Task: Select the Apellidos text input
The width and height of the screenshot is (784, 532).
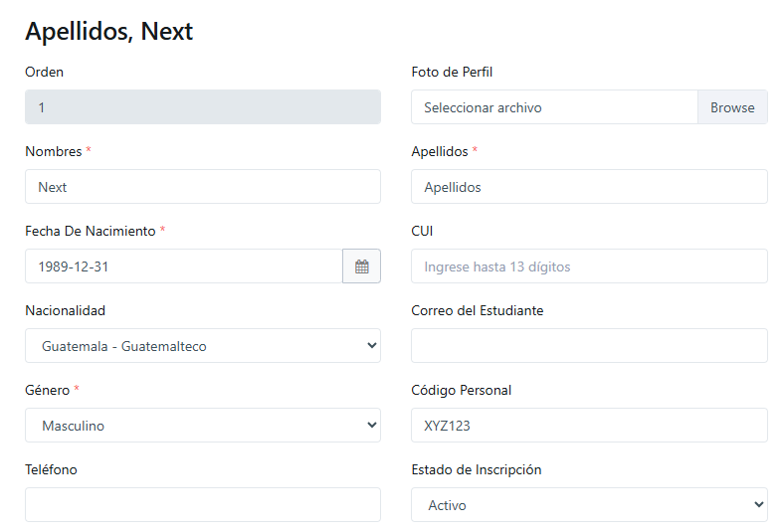Action: coord(590,187)
